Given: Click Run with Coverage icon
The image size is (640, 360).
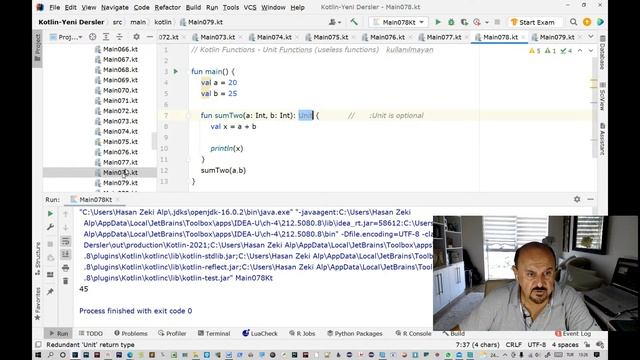Looking at the screenshot, I should 464,22.
